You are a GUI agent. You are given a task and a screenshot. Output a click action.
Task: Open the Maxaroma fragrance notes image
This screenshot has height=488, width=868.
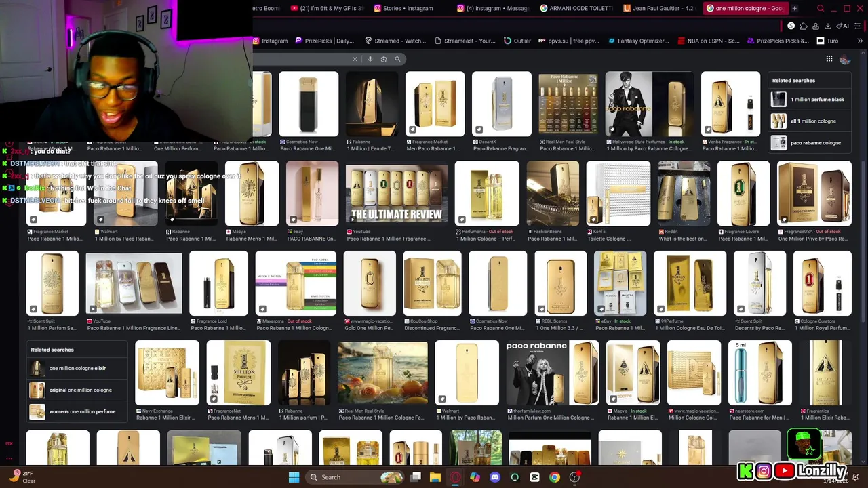pyautogui.click(x=296, y=284)
